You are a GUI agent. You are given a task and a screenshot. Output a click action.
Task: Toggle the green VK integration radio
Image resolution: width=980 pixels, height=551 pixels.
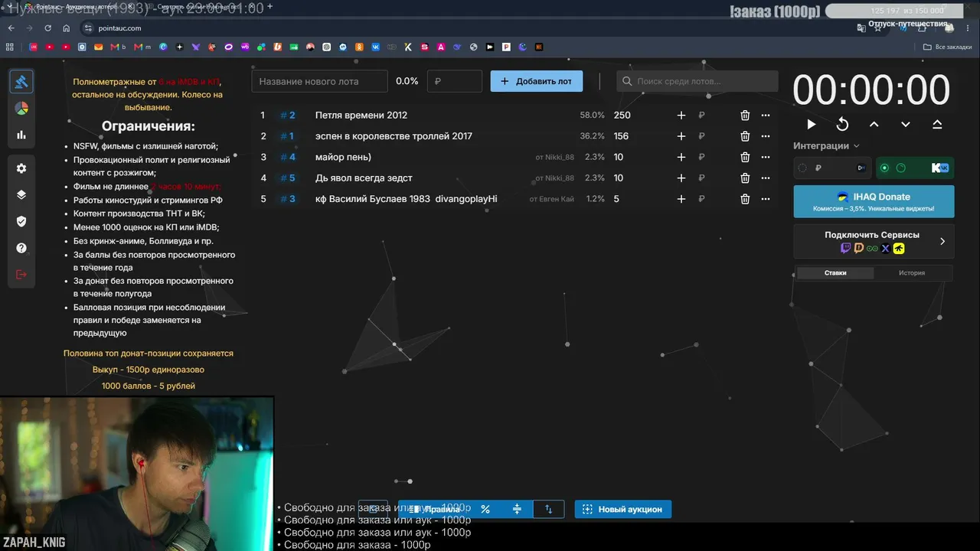pyautogui.click(x=884, y=168)
